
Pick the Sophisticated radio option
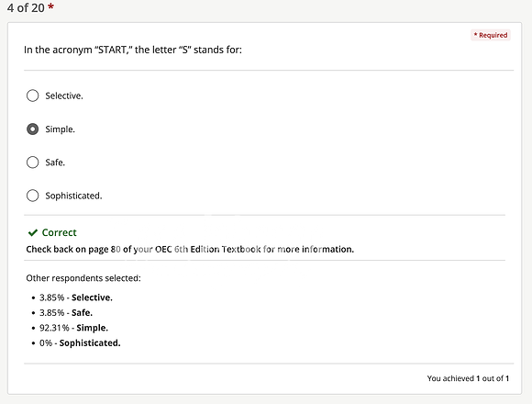[x=33, y=196]
